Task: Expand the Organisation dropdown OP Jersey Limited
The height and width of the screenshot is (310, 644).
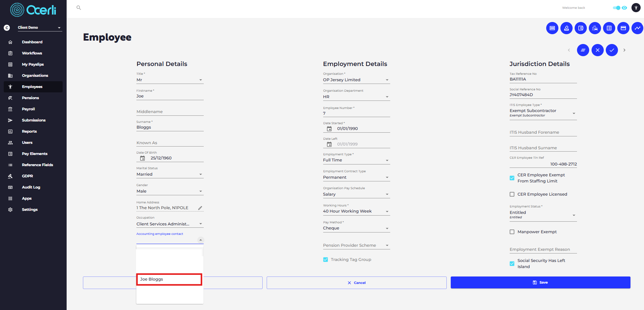Action: coord(356,80)
